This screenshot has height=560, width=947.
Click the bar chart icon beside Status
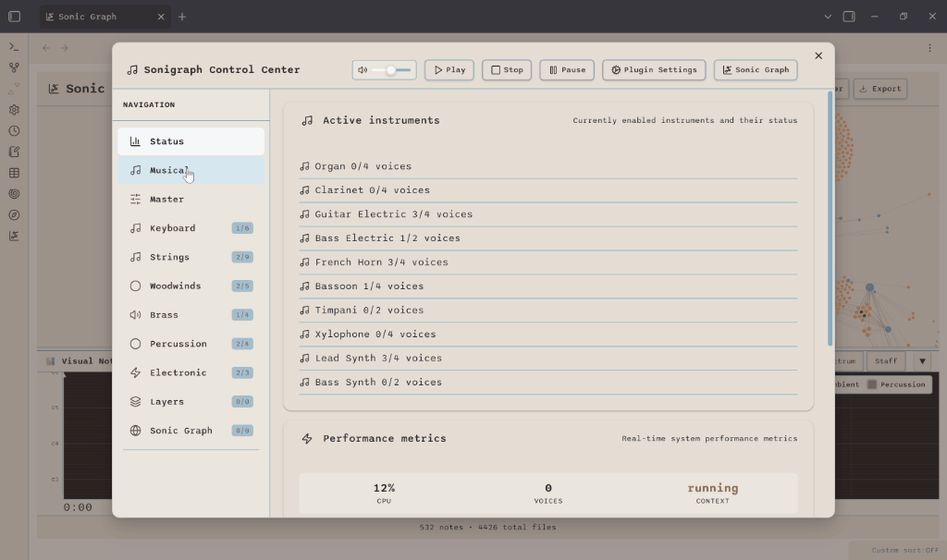pos(135,141)
